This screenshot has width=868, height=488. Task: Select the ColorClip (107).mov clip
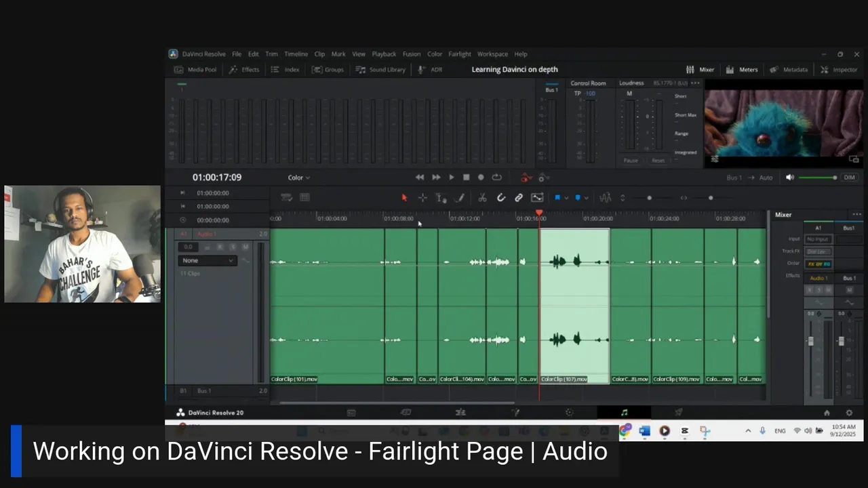point(574,306)
